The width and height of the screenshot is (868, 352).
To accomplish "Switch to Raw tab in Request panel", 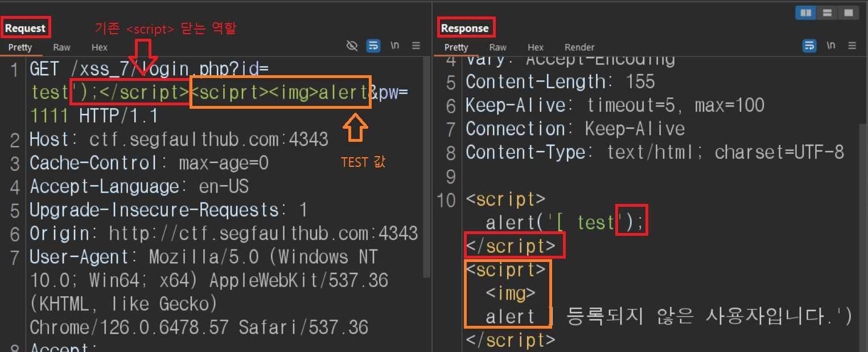I will click(62, 47).
